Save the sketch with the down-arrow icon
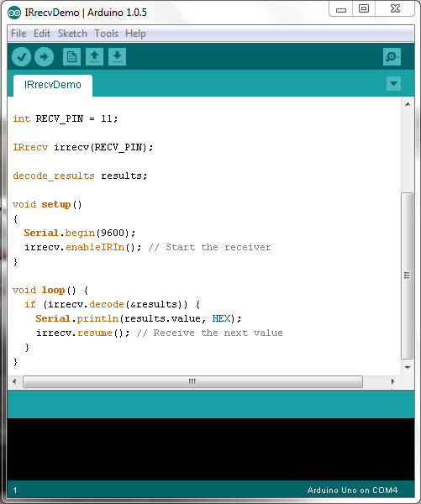This screenshot has width=421, height=504. 117,57
